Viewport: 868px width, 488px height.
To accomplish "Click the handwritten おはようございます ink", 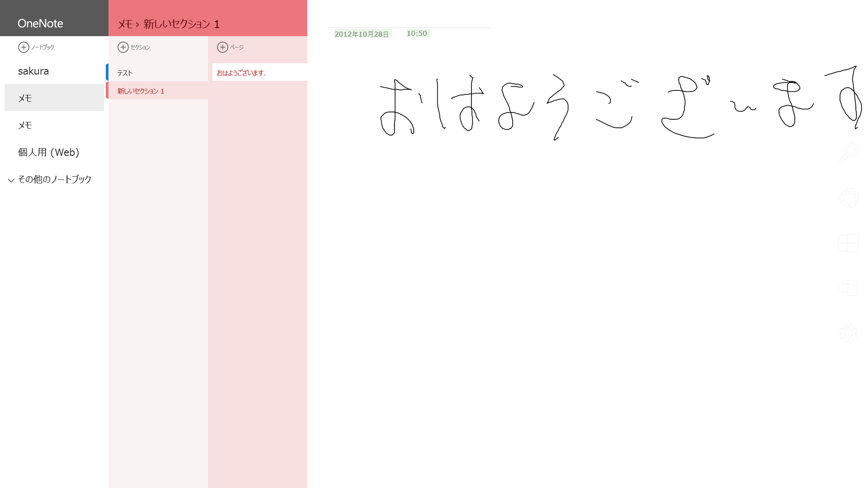I will (x=620, y=103).
